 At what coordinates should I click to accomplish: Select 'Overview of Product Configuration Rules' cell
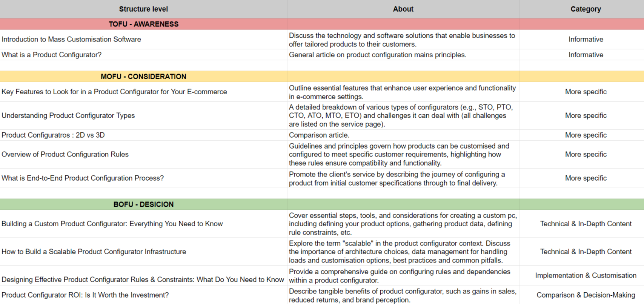point(65,154)
